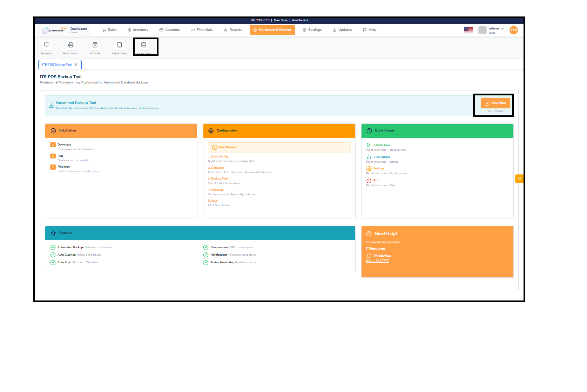Go to Dashboard Home
Screen dimensions: 587x392
coord(79,29)
